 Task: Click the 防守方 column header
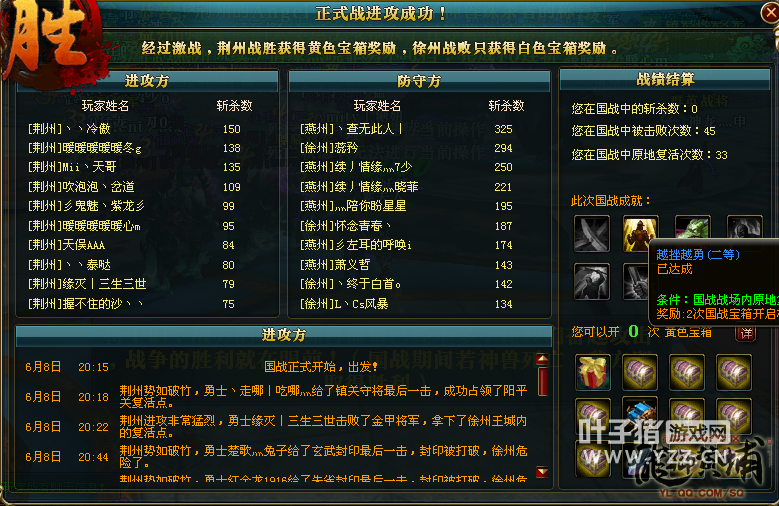click(x=419, y=81)
